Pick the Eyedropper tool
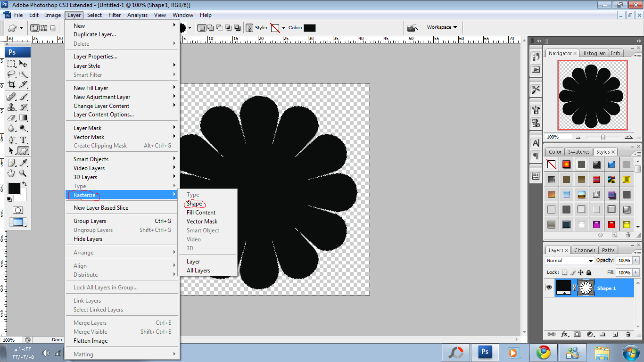Viewport: 644px width, 362px height. coord(23,163)
